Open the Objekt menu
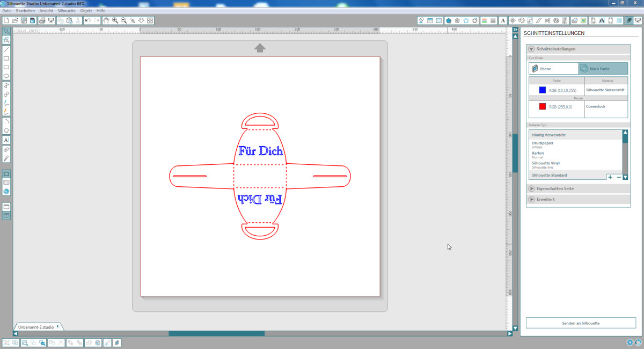Image resolution: width=644 pixels, height=349 pixels. tap(86, 11)
